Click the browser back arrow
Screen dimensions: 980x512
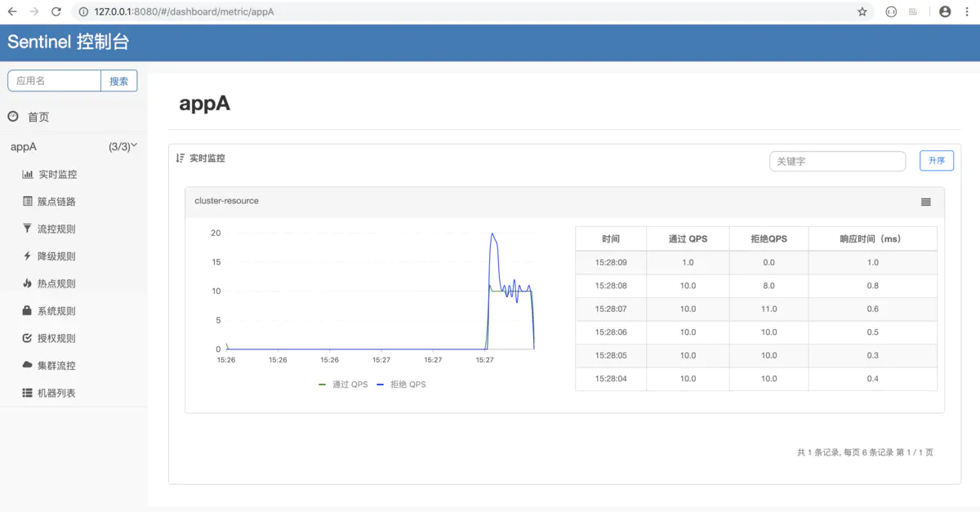click(12, 12)
